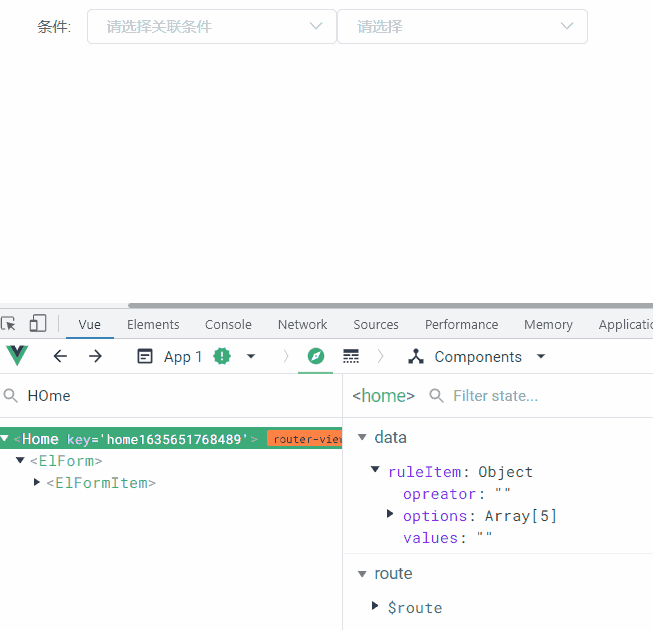653x630 pixels.
Task: Select the ElForm tree node
Action: point(66,461)
